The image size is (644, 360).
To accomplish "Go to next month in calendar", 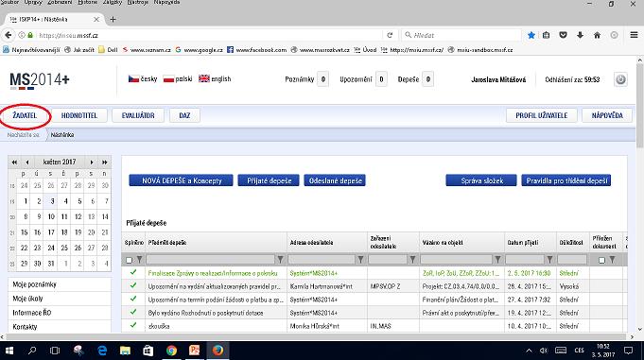I will (92, 163).
